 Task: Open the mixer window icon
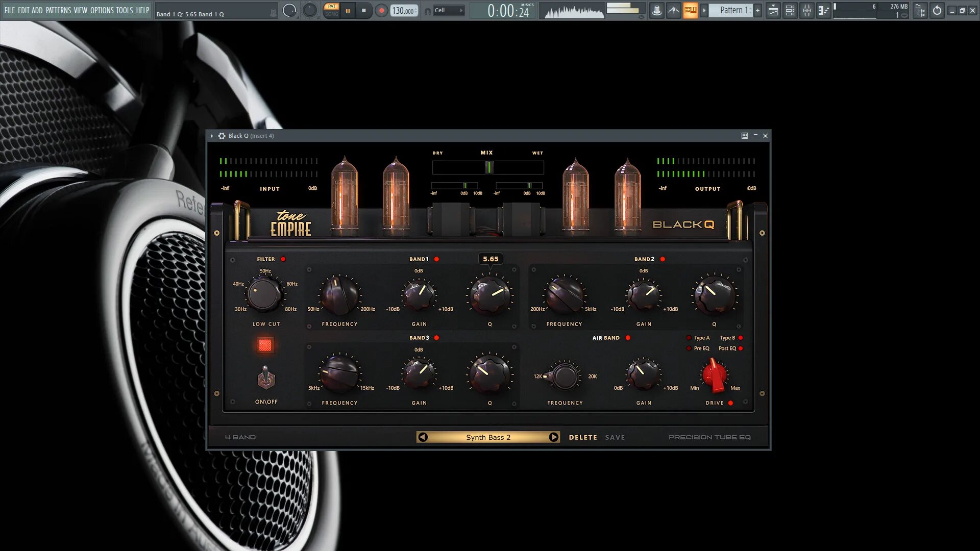click(806, 10)
